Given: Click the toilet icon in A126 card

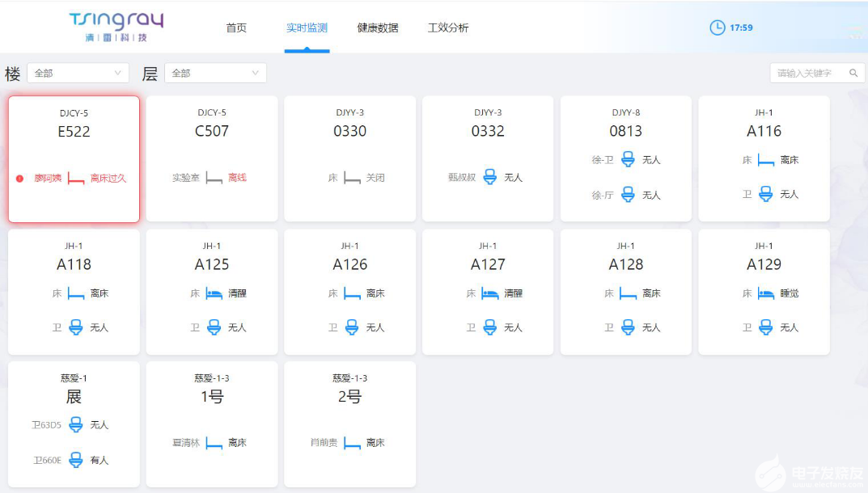Looking at the screenshot, I should click(x=352, y=327).
